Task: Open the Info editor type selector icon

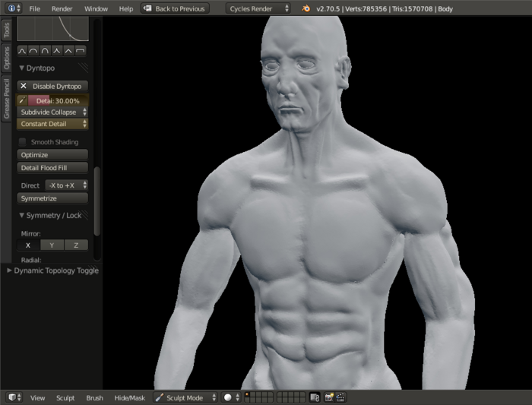Action: (x=11, y=8)
